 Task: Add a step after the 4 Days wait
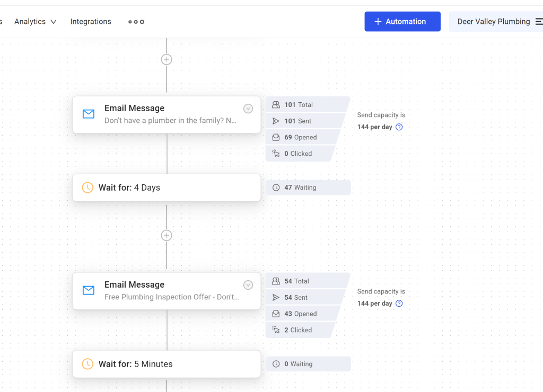(167, 236)
